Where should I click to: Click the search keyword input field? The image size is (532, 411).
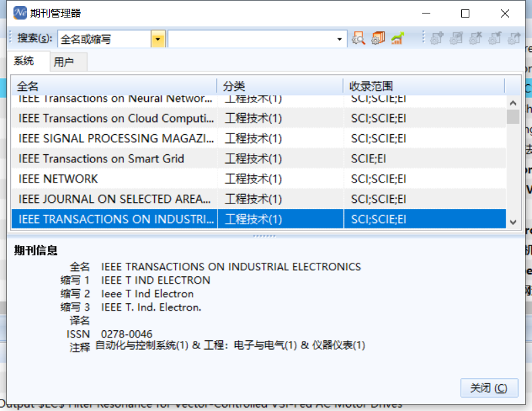pos(251,39)
